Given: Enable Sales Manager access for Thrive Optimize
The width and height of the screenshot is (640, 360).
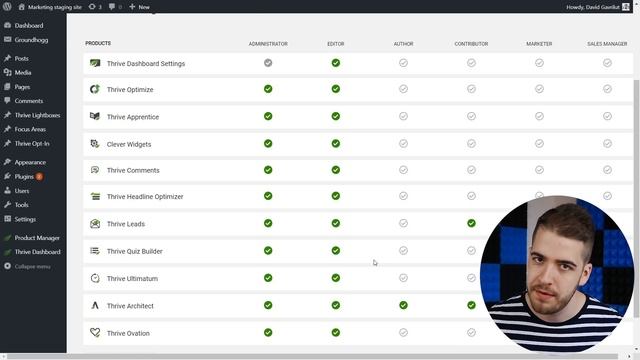Looking at the screenshot, I should (x=607, y=89).
